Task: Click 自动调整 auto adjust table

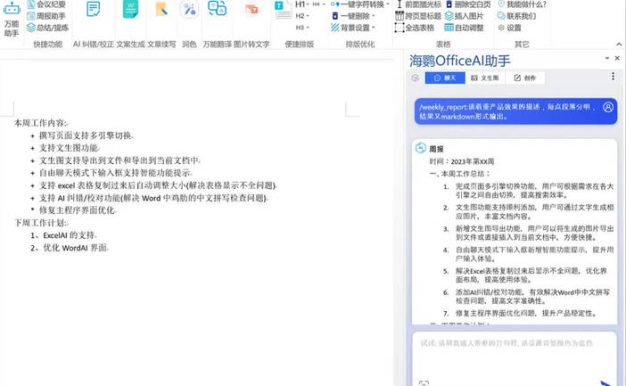Action: [464, 28]
